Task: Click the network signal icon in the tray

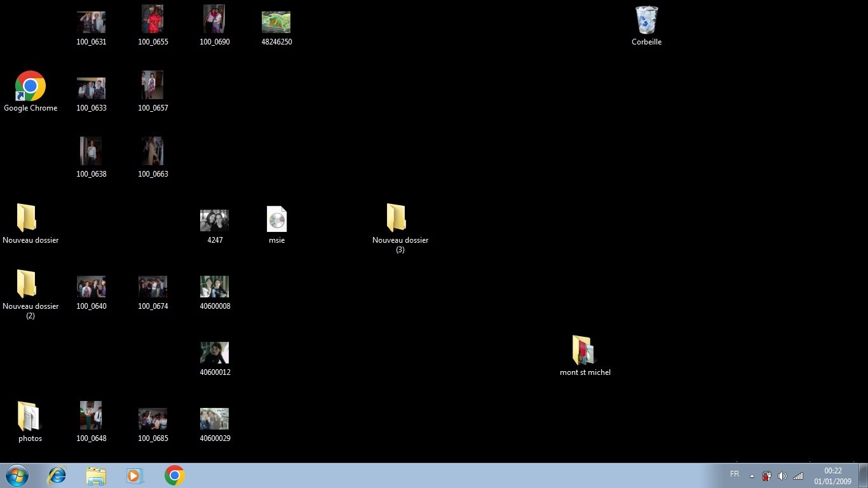Action: click(x=798, y=475)
